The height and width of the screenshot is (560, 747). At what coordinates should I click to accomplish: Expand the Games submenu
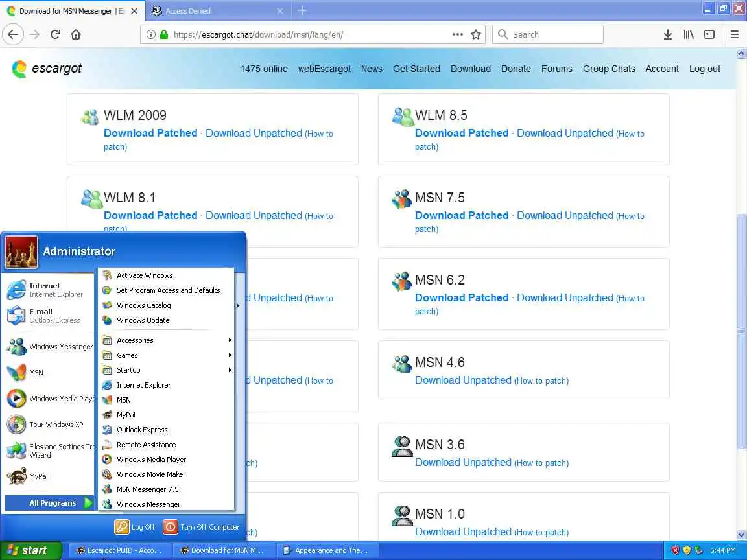click(167, 355)
